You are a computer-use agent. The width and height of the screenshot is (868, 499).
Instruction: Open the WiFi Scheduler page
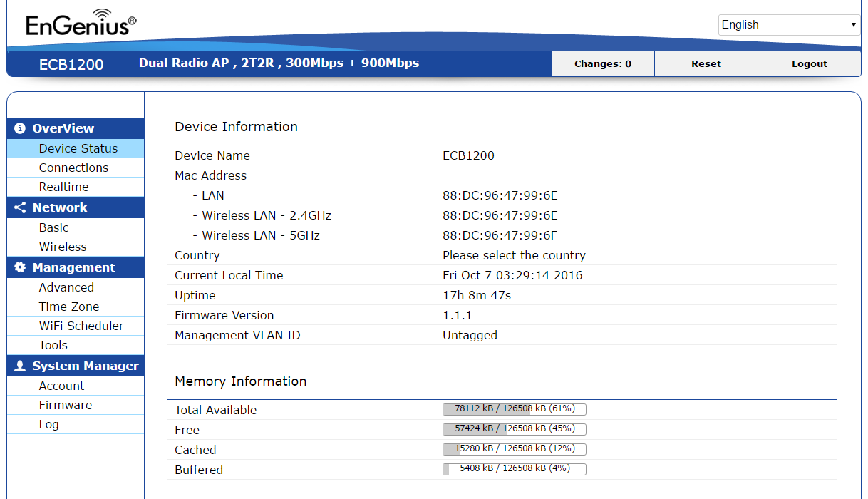click(x=76, y=326)
